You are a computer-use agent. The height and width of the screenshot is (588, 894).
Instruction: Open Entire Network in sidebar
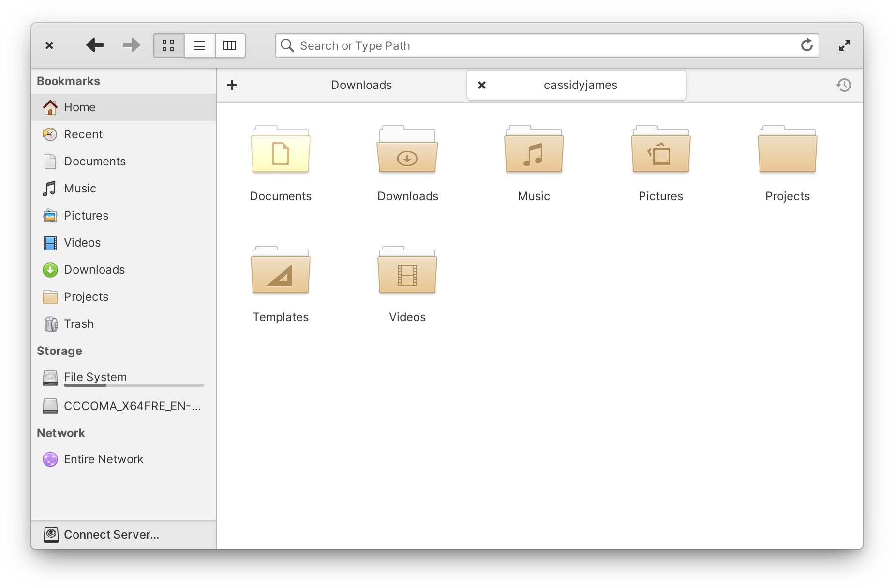point(103,459)
